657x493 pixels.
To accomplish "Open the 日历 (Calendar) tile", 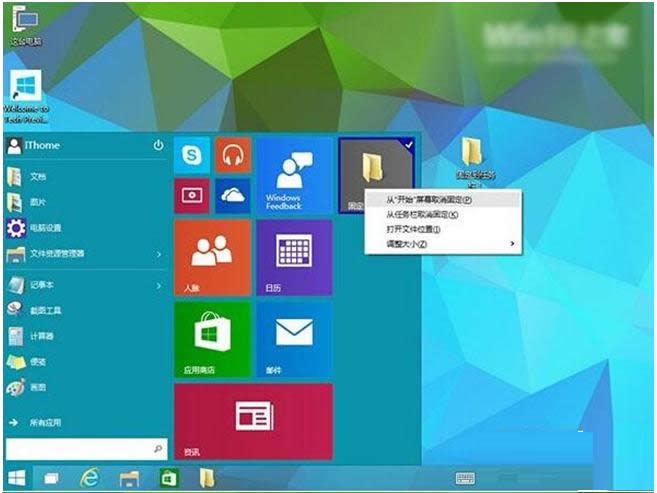I will point(293,257).
